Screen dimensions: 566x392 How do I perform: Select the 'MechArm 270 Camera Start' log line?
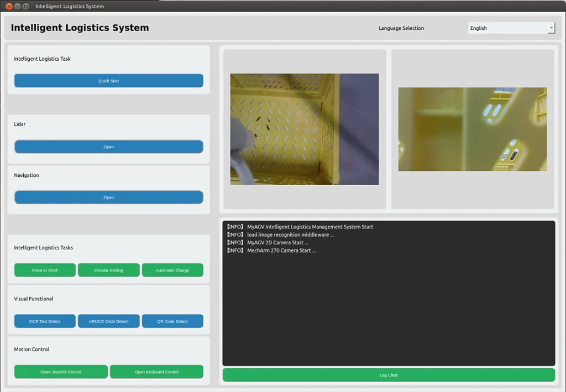[281, 250]
